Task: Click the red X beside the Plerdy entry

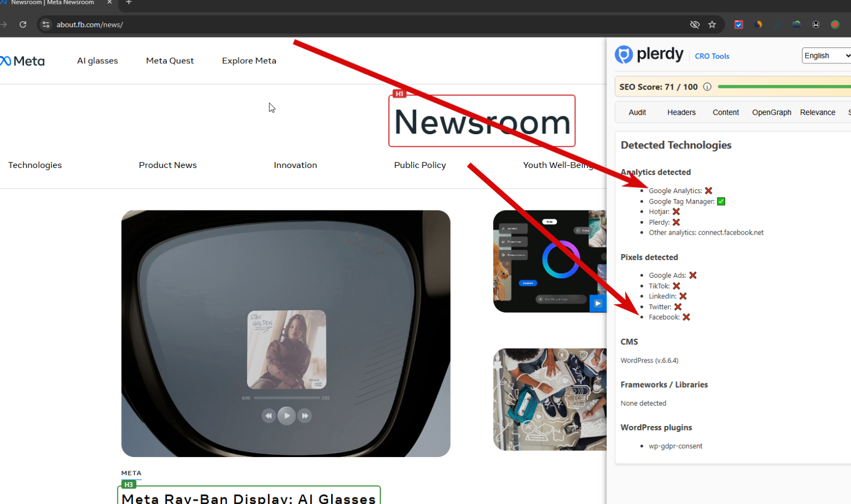Action: (x=676, y=222)
